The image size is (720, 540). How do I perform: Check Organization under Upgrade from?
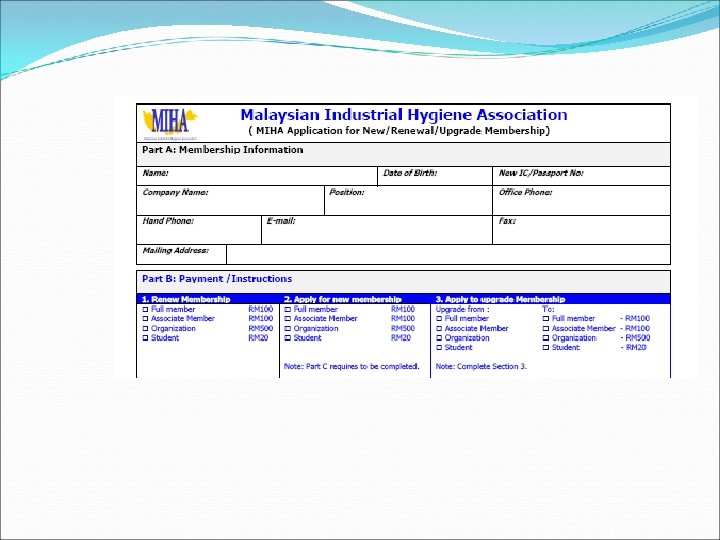tap(439, 338)
